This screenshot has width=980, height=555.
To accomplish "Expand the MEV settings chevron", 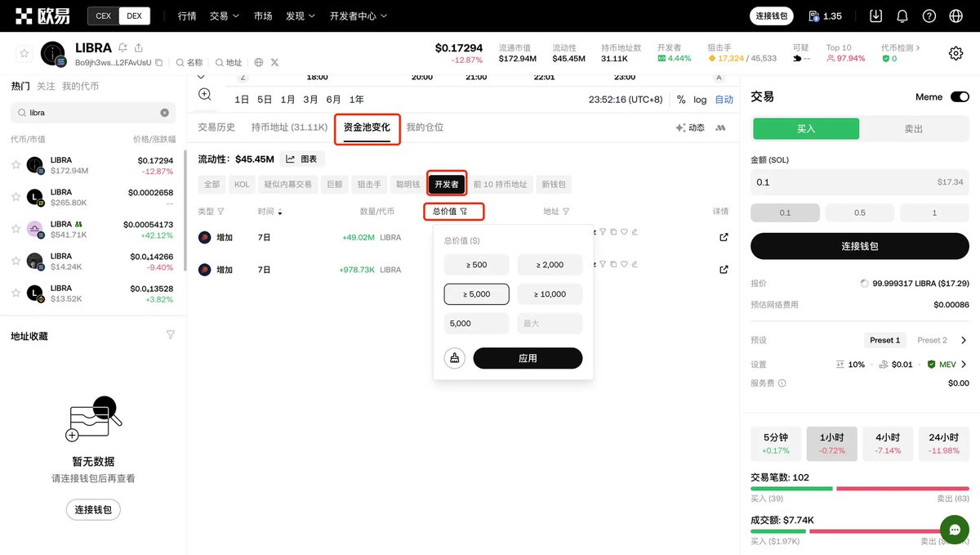I will click(x=964, y=365).
